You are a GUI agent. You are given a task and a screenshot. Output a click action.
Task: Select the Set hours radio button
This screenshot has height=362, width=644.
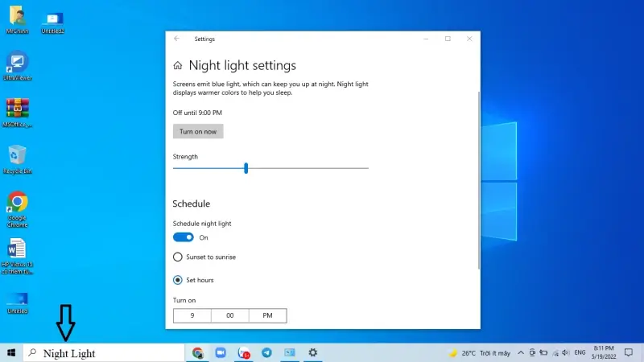[178, 280]
